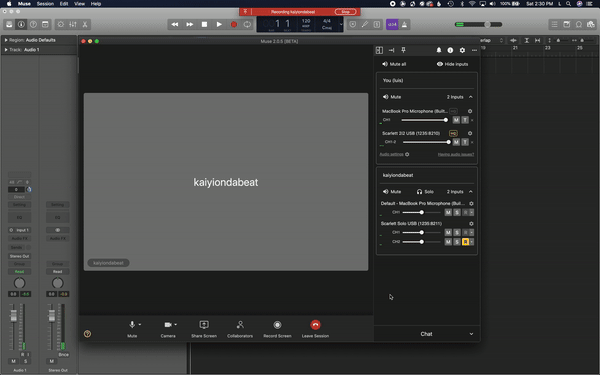Mute the MacBook Pro Microphone CH1 input

click(456, 120)
